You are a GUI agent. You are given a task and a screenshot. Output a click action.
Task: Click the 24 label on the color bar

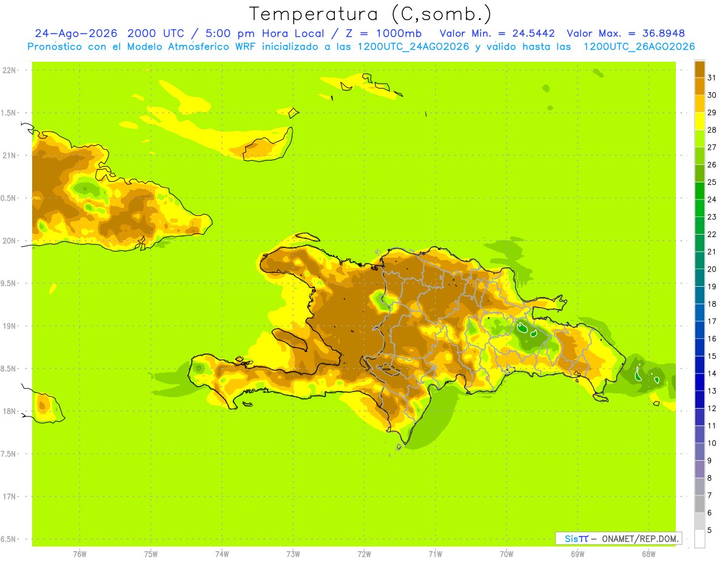click(x=712, y=199)
